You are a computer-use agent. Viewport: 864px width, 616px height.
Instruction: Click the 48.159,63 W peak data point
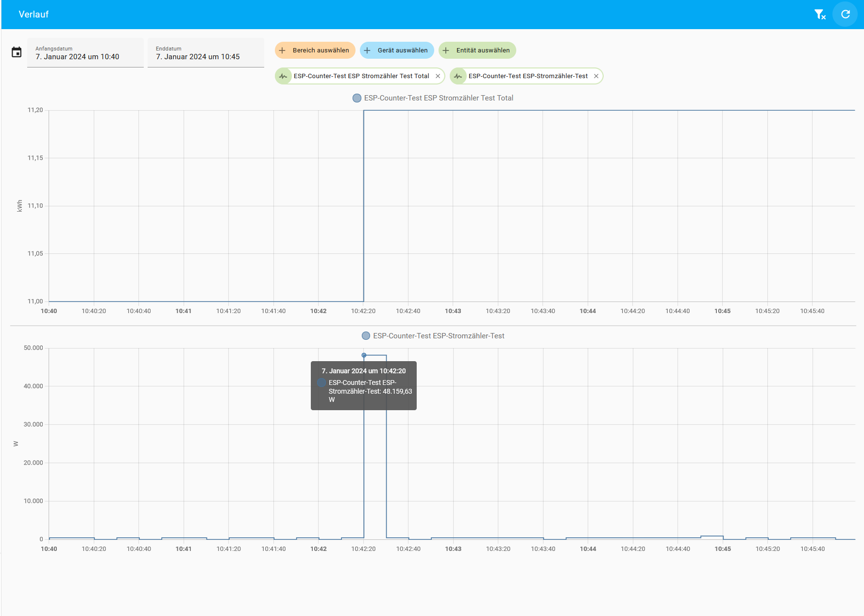364,355
